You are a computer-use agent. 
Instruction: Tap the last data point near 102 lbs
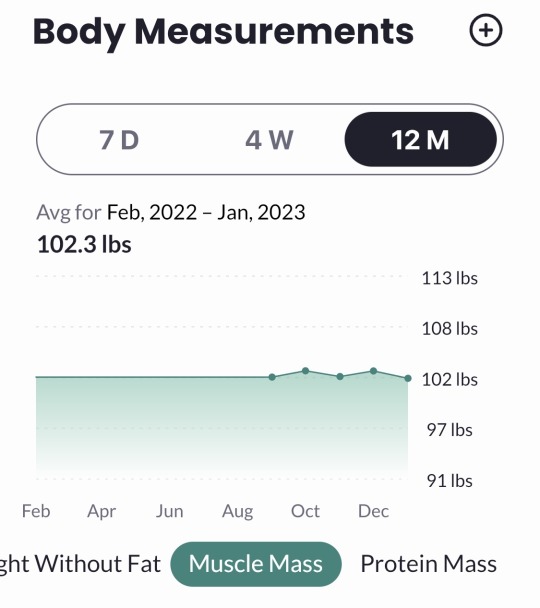(x=408, y=378)
